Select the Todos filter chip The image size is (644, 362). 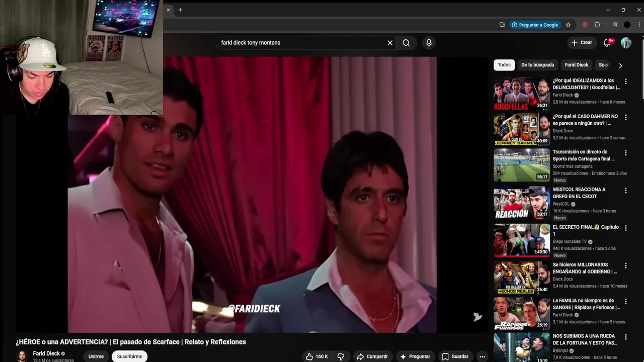point(504,65)
